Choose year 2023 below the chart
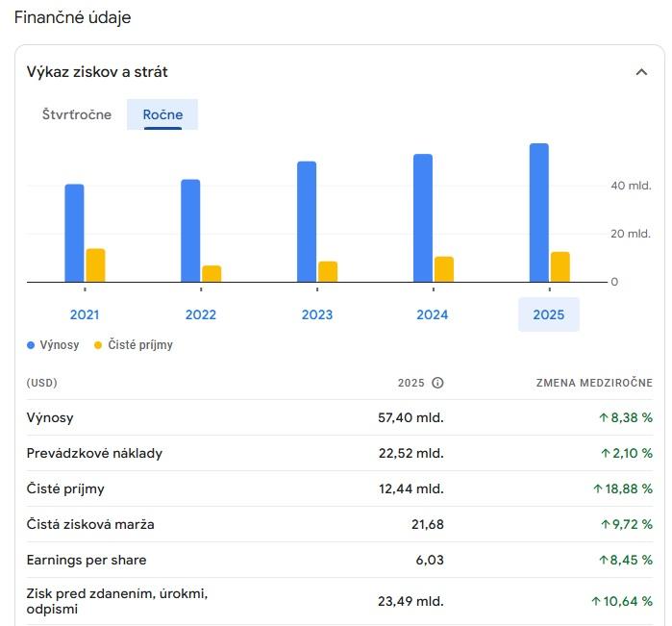This screenshot has height=626, width=672. 317,314
